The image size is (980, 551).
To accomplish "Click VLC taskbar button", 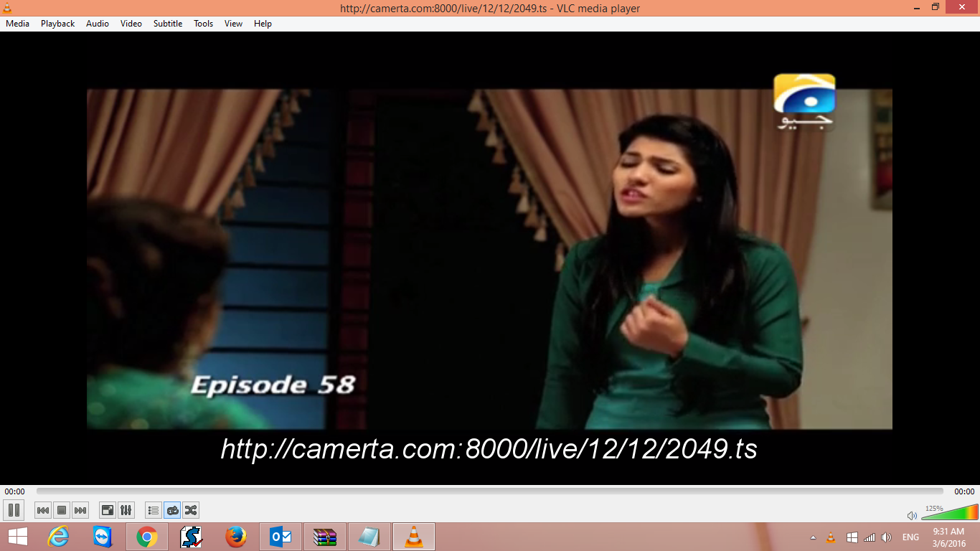I will point(414,537).
